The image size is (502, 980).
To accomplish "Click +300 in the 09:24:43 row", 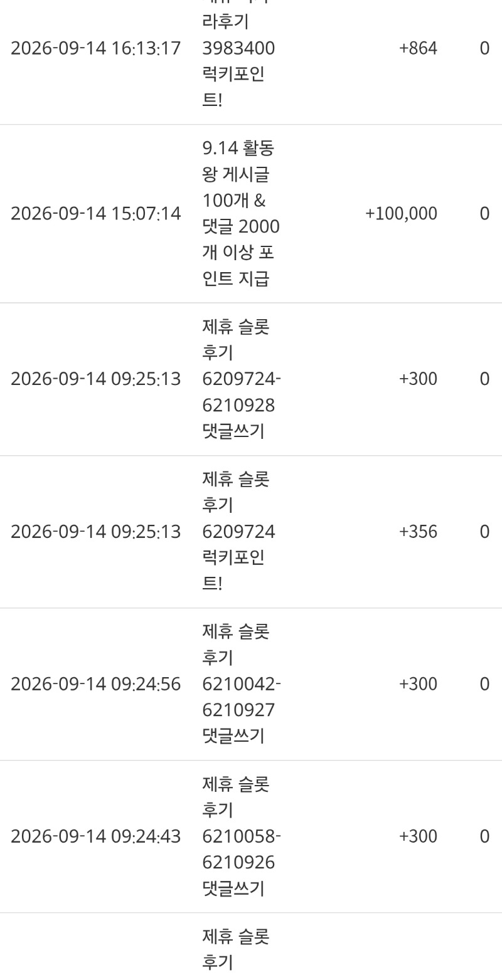I will click(x=418, y=836).
